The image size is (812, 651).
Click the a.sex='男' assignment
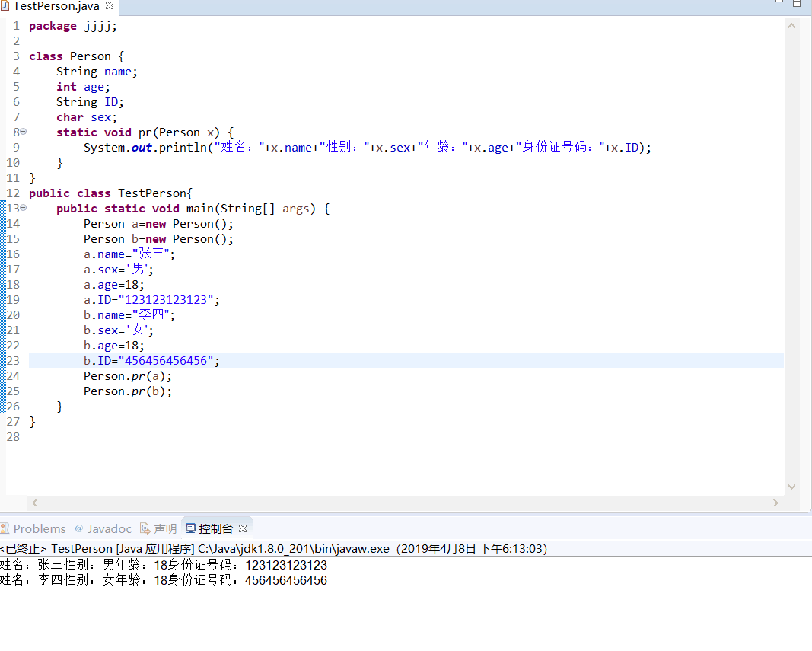point(119,270)
